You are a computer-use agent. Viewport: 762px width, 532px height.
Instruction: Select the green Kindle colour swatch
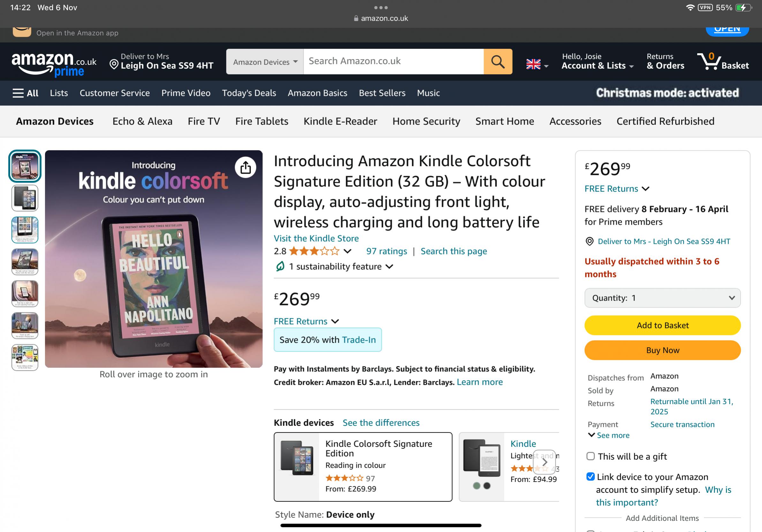[x=477, y=486]
